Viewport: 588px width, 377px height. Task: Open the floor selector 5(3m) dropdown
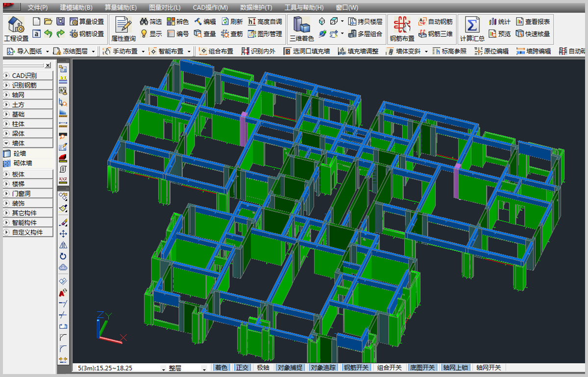[163, 368]
